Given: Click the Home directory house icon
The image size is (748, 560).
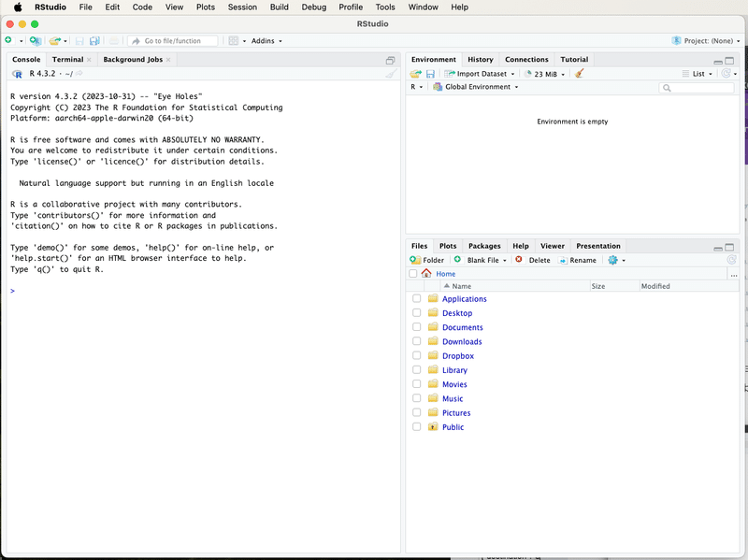Looking at the screenshot, I should [x=426, y=273].
